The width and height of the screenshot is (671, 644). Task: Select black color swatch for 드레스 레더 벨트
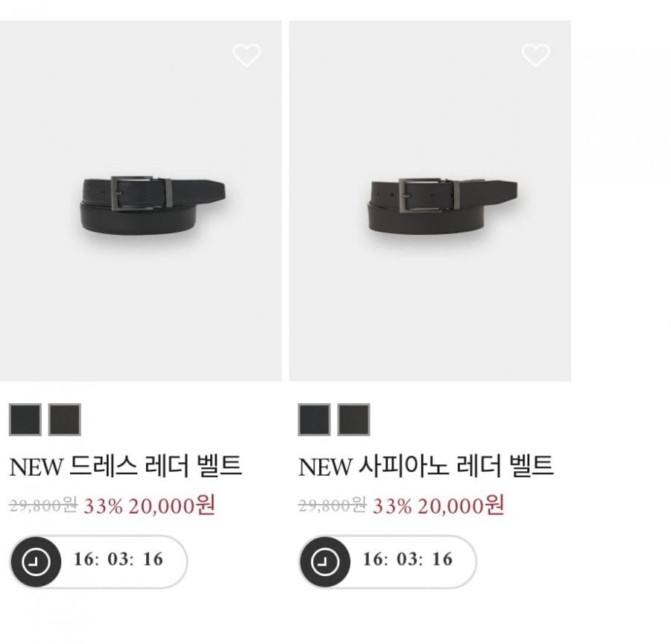pyautogui.click(x=25, y=420)
